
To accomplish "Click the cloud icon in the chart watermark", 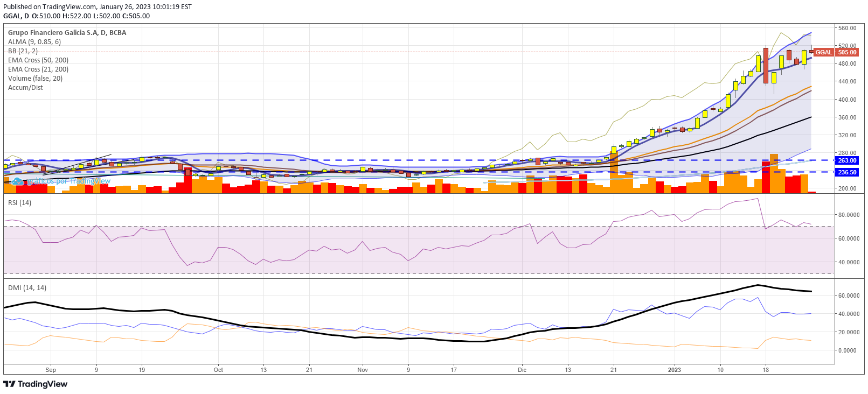I will tap(18, 181).
